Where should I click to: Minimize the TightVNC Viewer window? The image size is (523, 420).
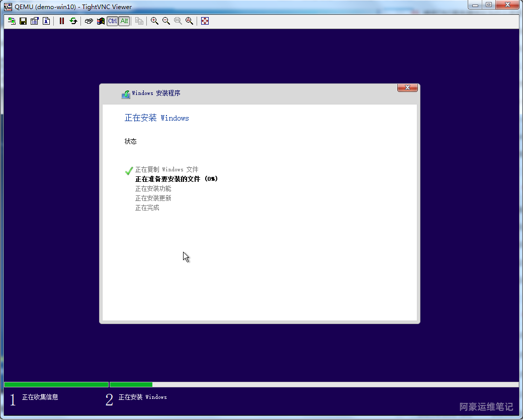coord(475,5)
